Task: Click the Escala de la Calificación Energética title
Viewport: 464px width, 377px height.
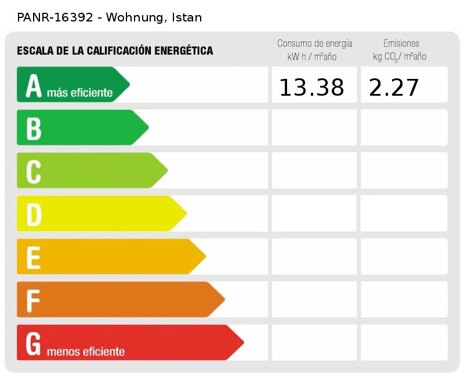Action: pyautogui.click(x=115, y=51)
